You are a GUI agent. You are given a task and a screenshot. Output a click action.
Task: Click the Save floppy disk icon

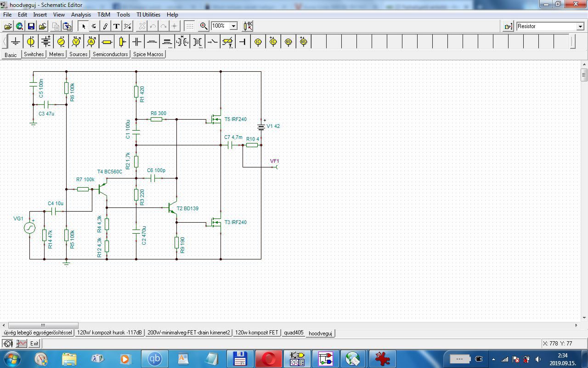click(31, 26)
